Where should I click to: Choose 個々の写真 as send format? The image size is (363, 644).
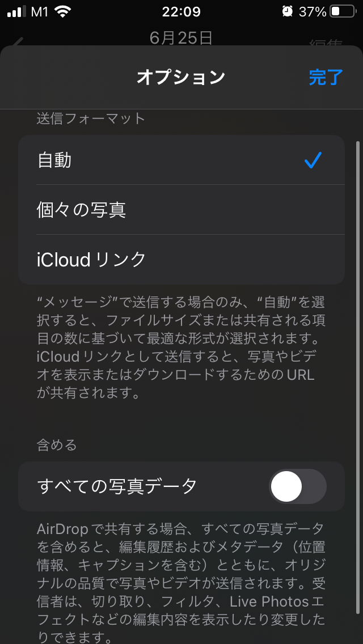(x=82, y=210)
